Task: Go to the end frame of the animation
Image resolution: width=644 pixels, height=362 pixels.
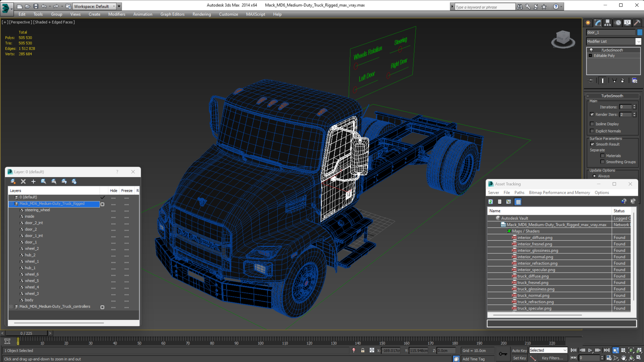Action: pyautogui.click(x=607, y=350)
